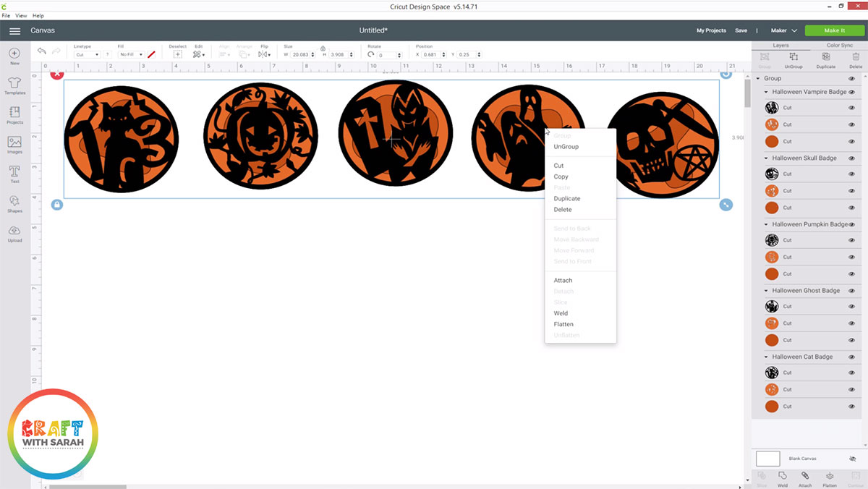Open the Images panel
The image size is (868, 489).
click(x=14, y=143)
